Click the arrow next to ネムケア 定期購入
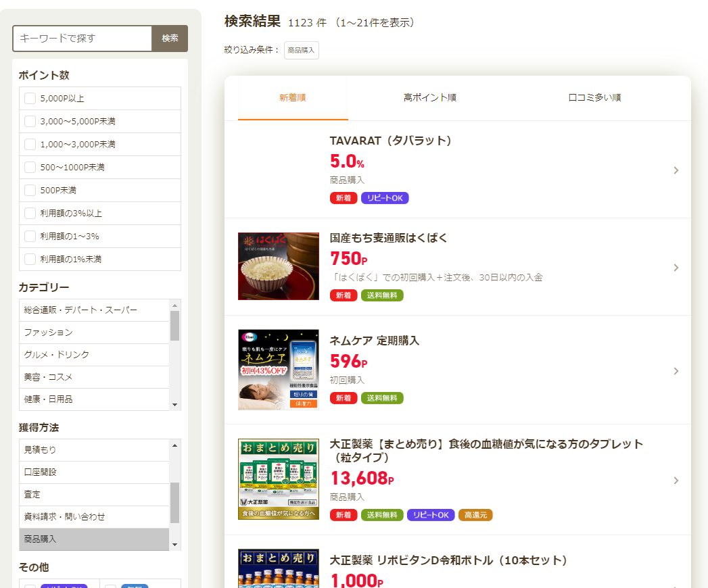Image resolution: width=708 pixels, height=588 pixels. click(676, 371)
